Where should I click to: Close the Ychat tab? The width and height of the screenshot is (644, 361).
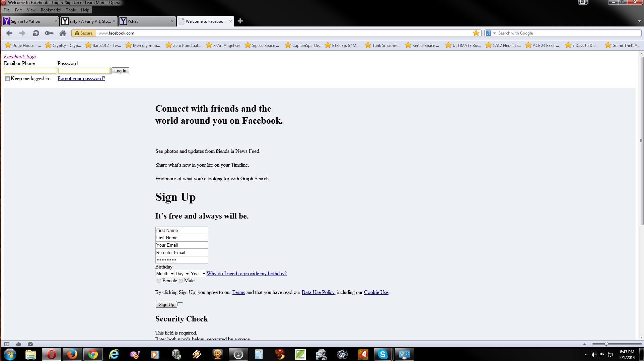pyautogui.click(x=172, y=21)
